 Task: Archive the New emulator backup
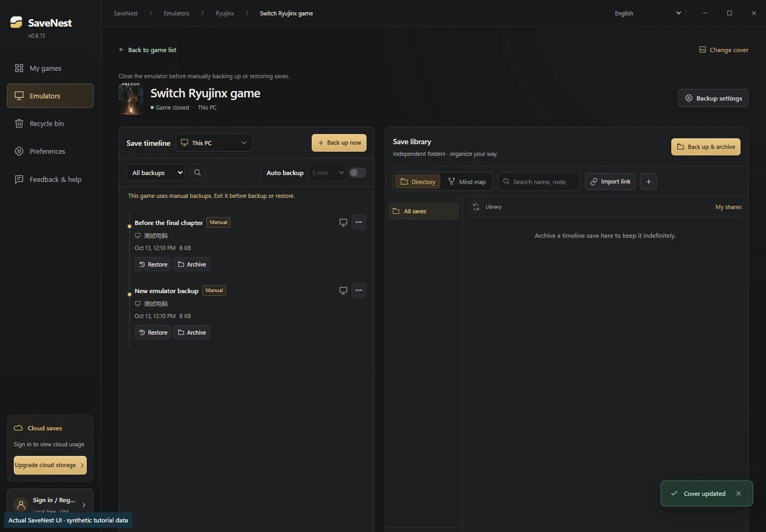click(191, 332)
